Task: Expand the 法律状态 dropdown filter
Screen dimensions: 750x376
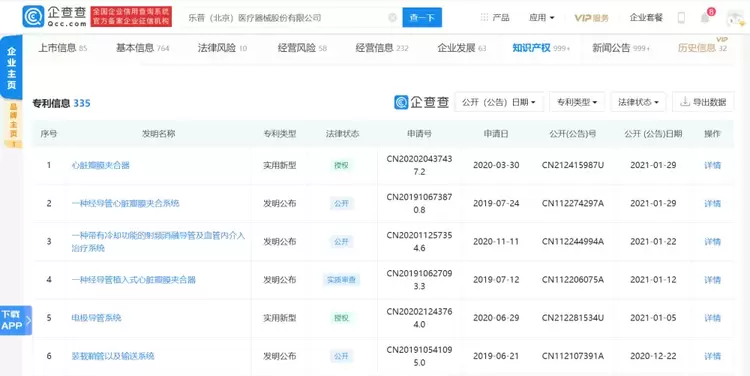Action: click(x=638, y=102)
